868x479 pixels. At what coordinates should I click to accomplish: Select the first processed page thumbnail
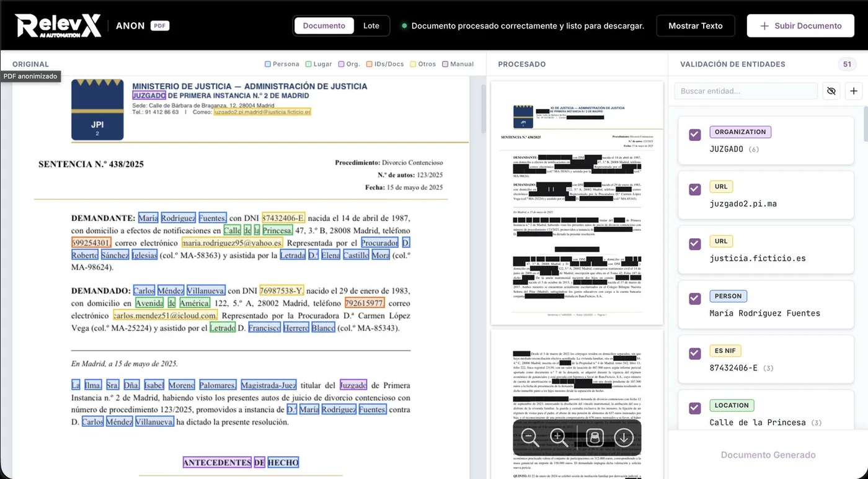(x=577, y=203)
